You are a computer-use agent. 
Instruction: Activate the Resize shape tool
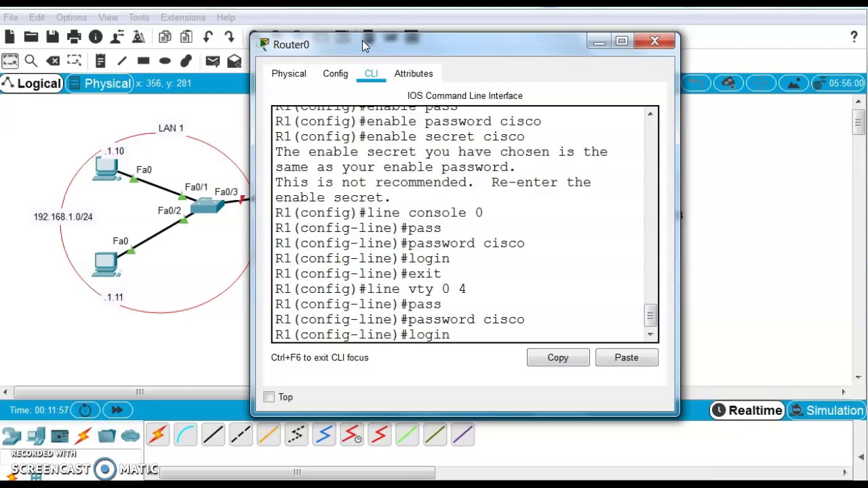click(x=74, y=61)
